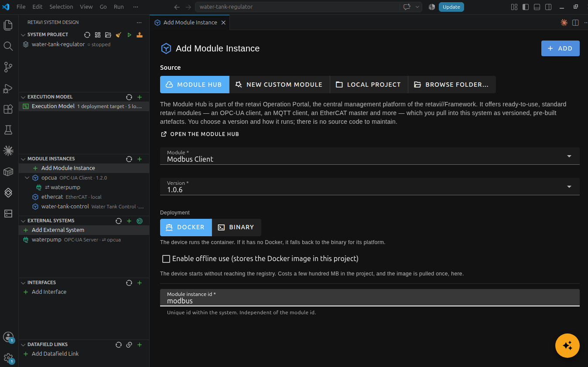Click the broom clean icon in System Project
This screenshot has height=367, width=588.
click(x=119, y=35)
